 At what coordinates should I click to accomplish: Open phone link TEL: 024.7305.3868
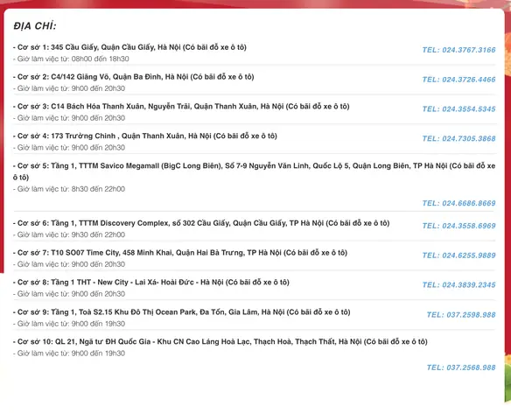pos(458,138)
